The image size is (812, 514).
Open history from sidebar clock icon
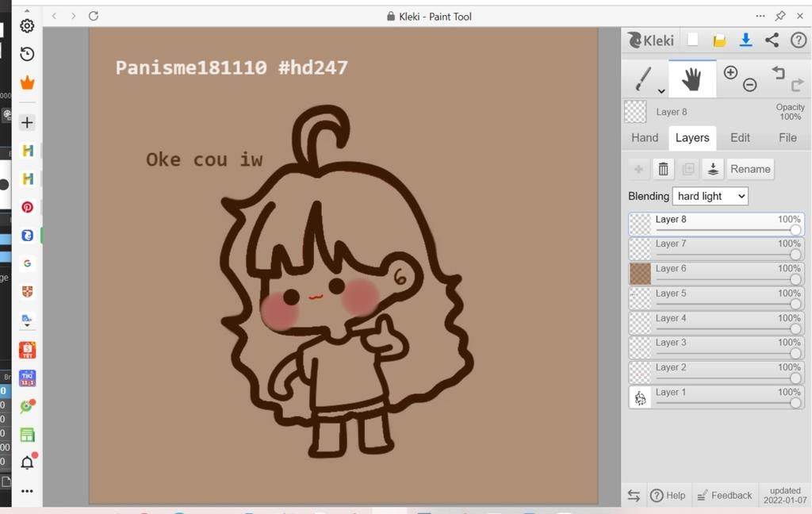point(27,54)
